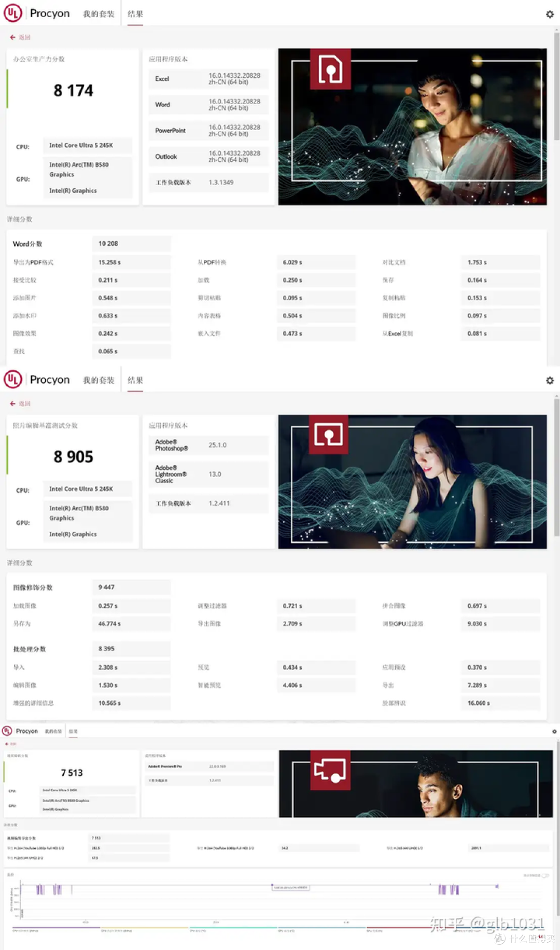
Task: Click the Outlook version row
Action: [208, 157]
